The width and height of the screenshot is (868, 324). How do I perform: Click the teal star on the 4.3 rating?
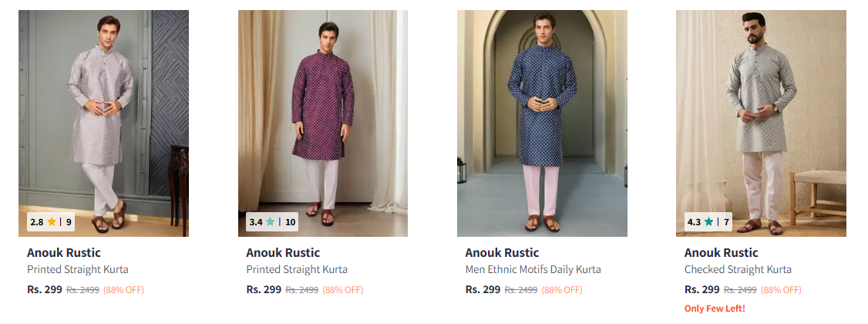[x=708, y=222]
